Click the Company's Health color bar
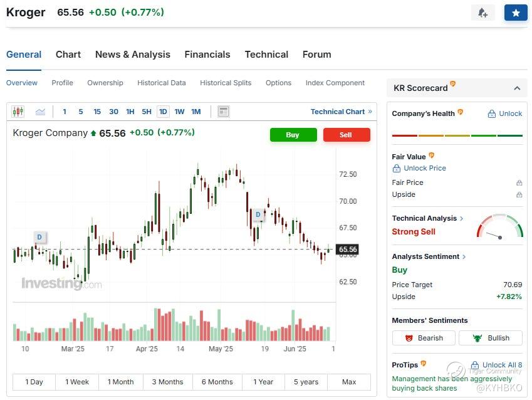 tap(457, 135)
